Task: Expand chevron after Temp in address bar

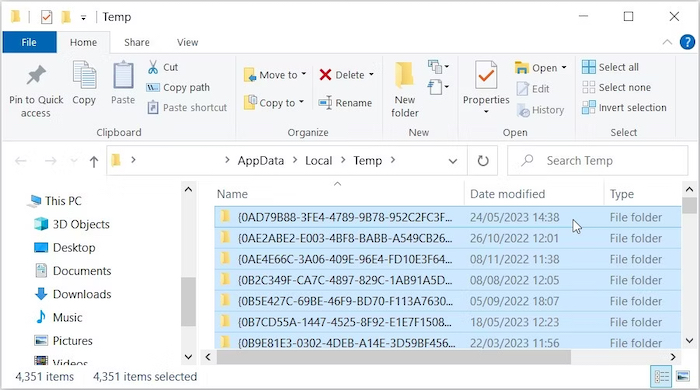Action: [393, 160]
